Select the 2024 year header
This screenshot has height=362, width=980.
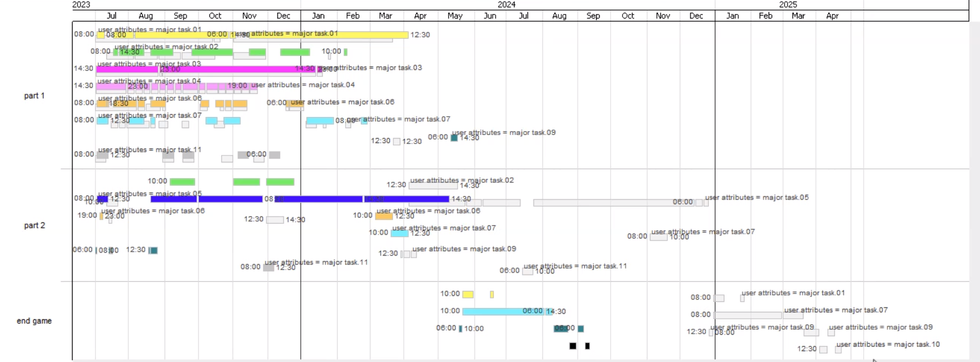506,4
